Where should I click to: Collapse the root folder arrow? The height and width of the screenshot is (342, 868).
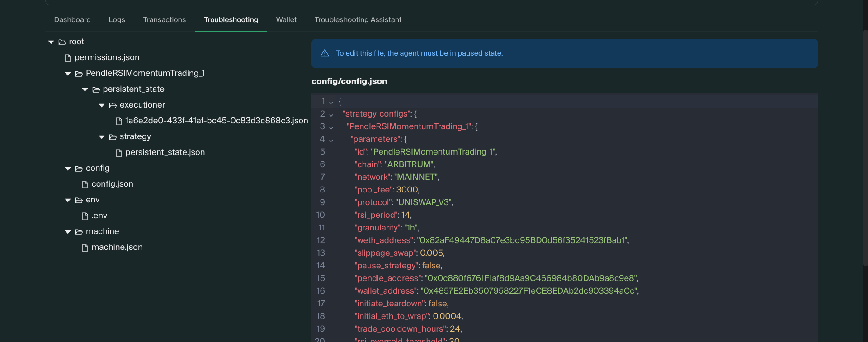(x=51, y=42)
